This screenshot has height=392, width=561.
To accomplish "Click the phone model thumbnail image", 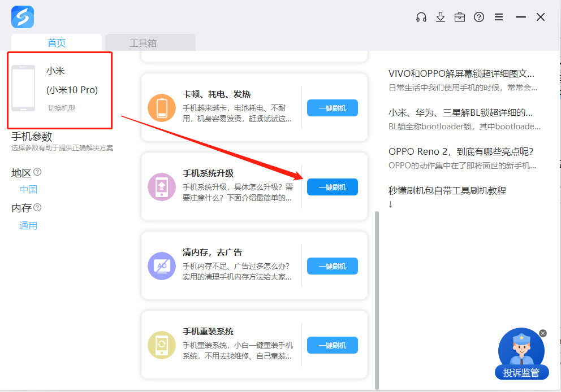I will click(x=23, y=88).
